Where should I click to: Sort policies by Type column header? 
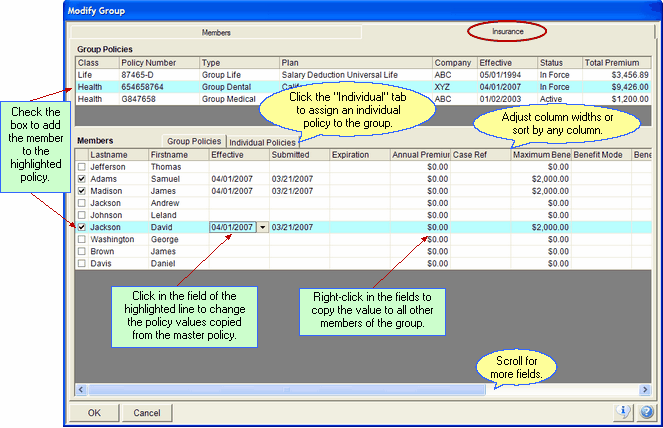pyautogui.click(x=239, y=63)
